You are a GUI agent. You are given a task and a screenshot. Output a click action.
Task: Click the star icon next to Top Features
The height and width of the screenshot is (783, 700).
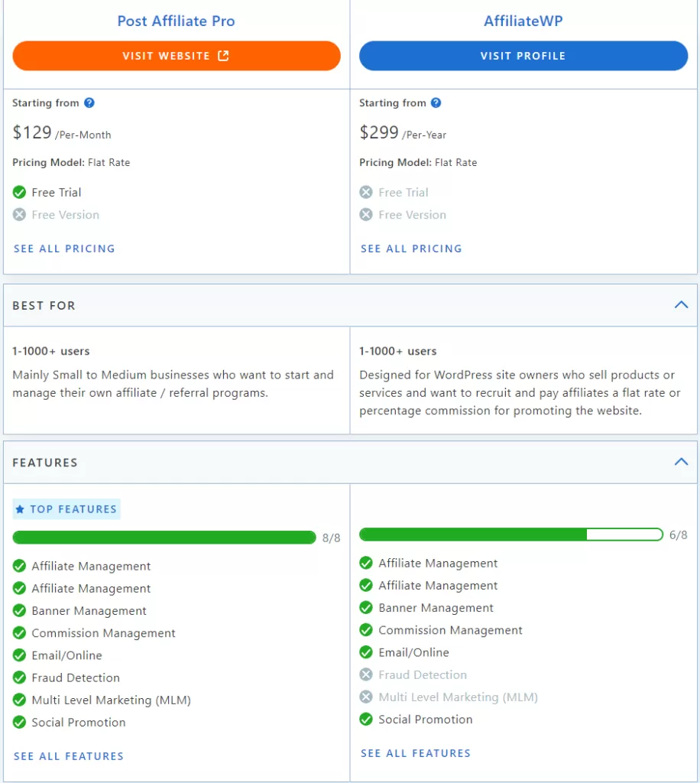[20, 508]
